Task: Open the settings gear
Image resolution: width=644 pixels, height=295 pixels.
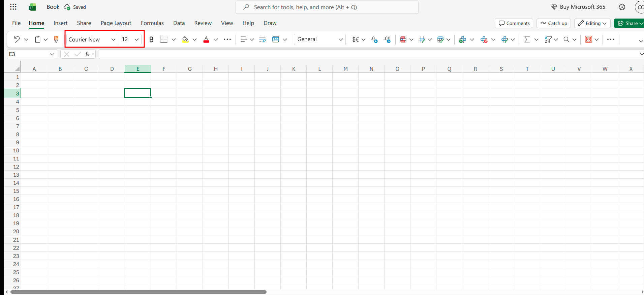Action: (x=622, y=7)
